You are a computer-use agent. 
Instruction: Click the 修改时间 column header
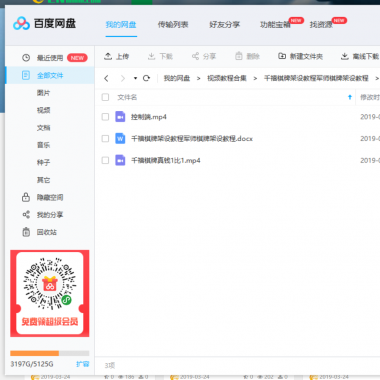click(370, 97)
